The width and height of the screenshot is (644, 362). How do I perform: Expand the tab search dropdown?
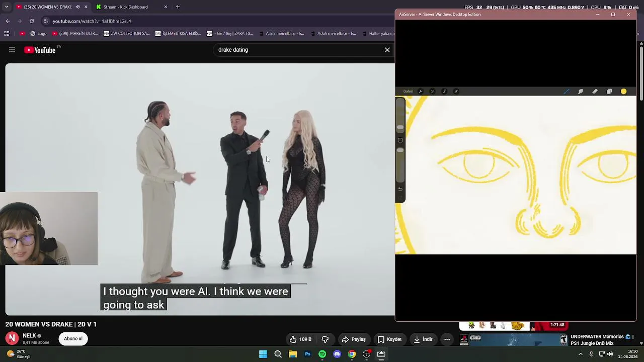coord(7,7)
